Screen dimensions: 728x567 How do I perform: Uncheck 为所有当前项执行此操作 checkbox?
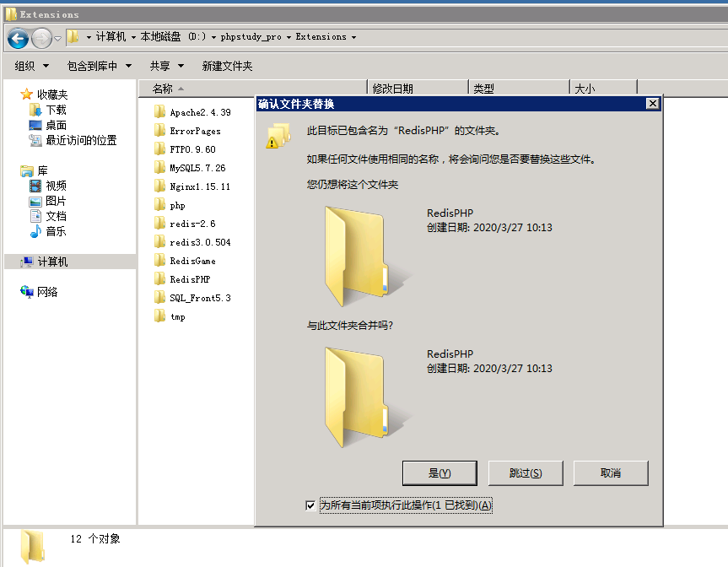pos(310,505)
